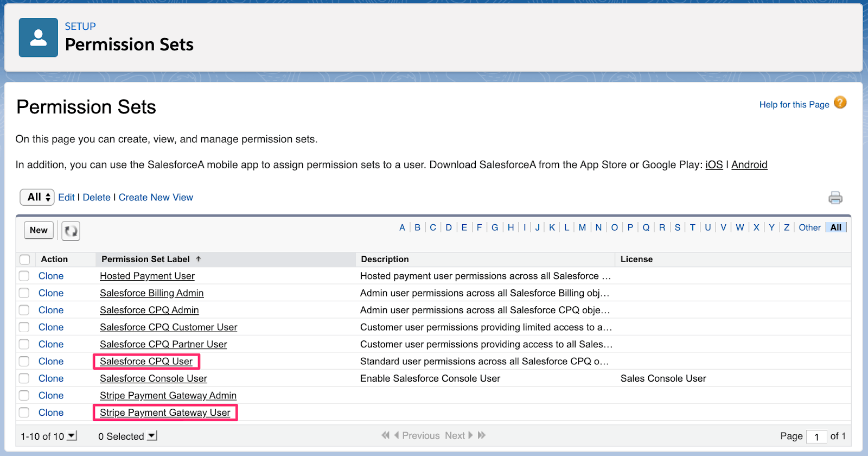Check the Hosted Payment User row checkbox

click(x=24, y=276)
